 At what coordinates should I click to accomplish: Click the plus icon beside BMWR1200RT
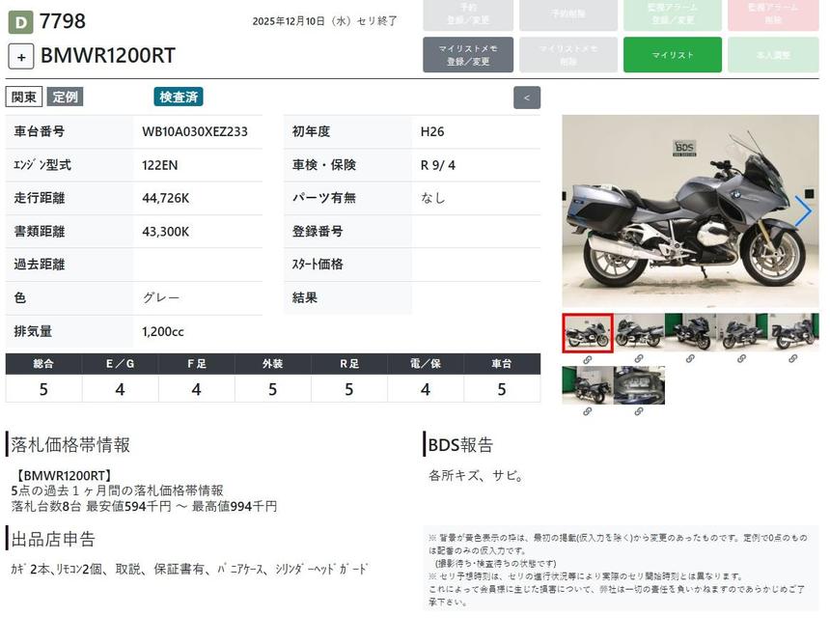21,56
